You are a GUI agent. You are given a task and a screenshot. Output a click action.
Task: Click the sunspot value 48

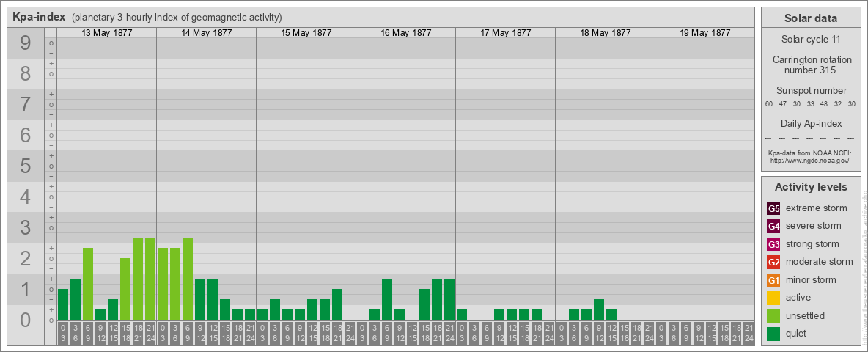click(824, 104)
